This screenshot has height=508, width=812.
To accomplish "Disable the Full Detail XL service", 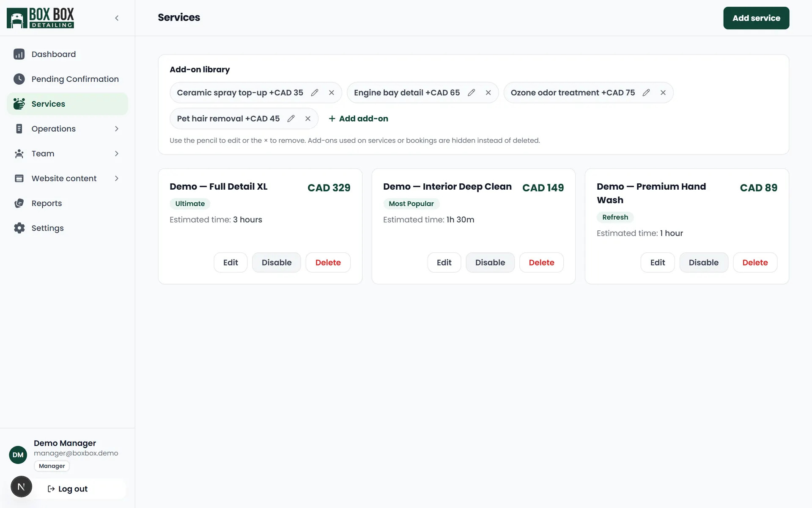I will (277, 262).
